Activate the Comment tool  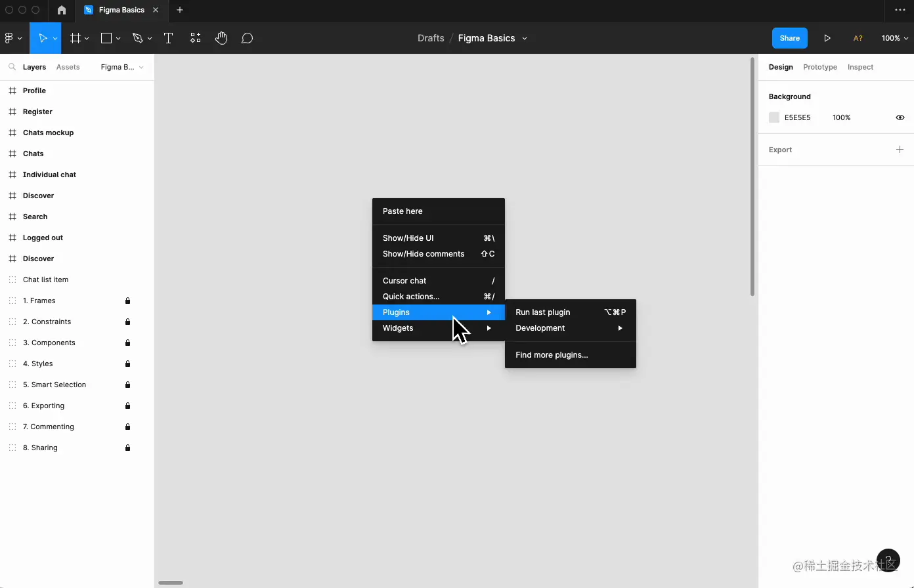click(247, 37)
